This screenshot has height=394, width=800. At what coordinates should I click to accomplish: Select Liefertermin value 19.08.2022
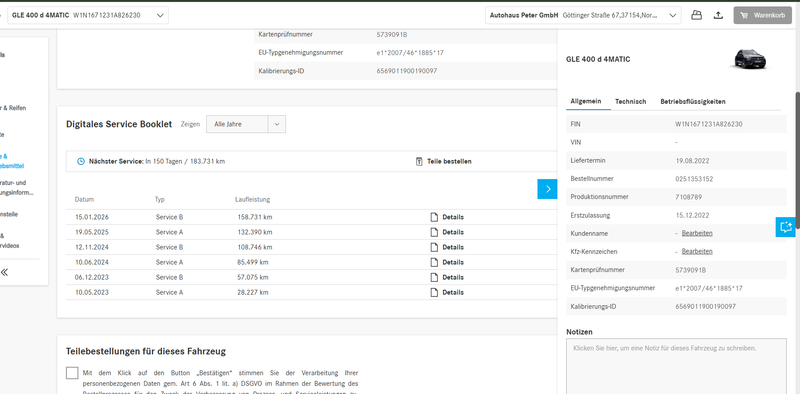[692, 160]
